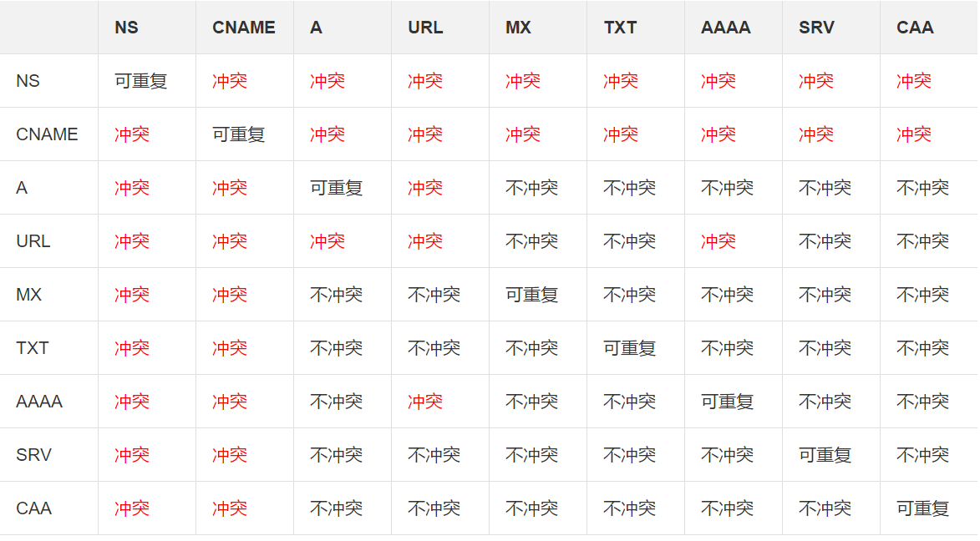Click A row, URL column conflict cell
This screenshot has width=980, height=541.
(425, 188)
